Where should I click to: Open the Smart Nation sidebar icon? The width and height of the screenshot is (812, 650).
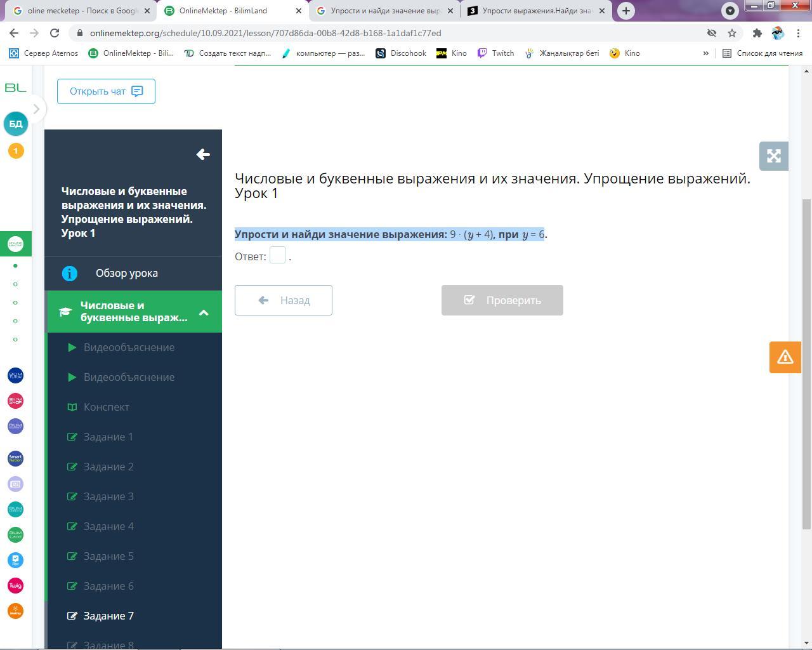tap(15, 458)
